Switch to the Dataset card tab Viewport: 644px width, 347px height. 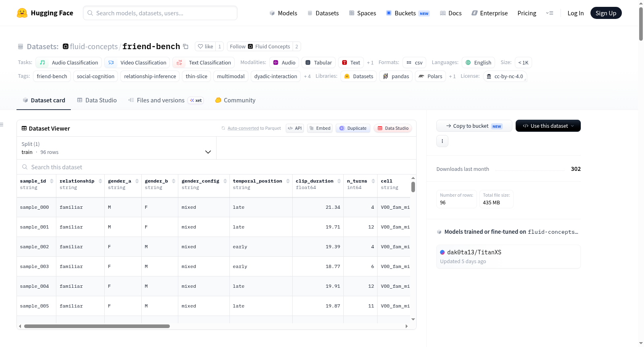[x=43, y=100]
